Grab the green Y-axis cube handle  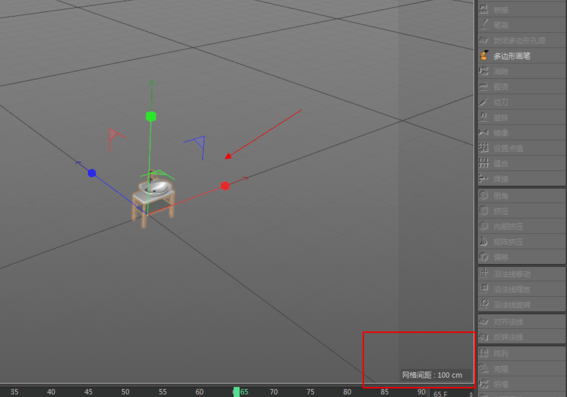(x=151, y=116)
